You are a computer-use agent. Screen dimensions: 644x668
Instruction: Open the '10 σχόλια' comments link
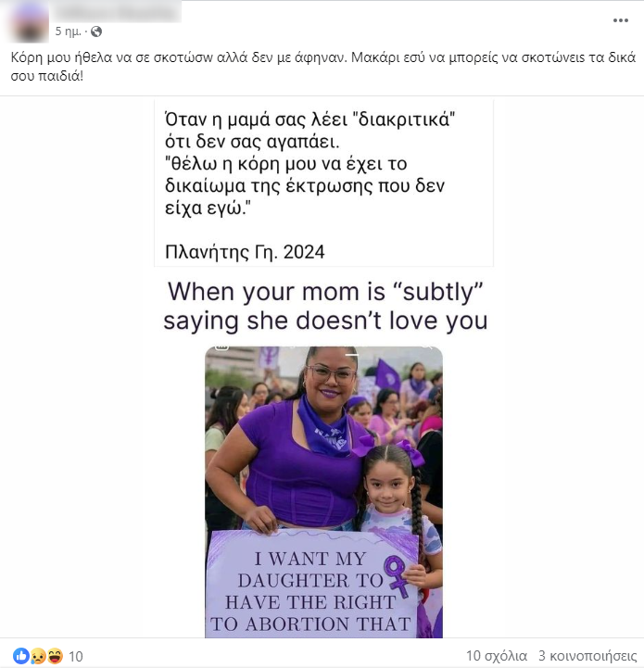point(497,656)
